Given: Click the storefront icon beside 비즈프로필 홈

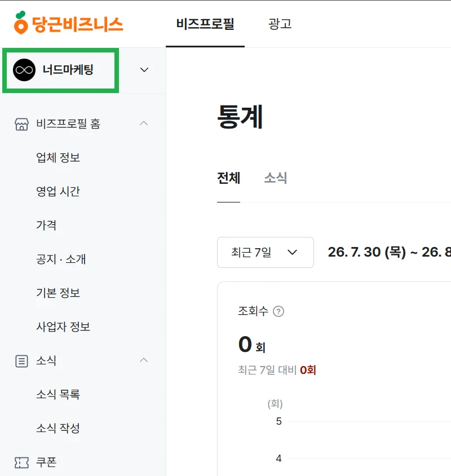Looking at the screenshot, I should [x=21, y=124].
